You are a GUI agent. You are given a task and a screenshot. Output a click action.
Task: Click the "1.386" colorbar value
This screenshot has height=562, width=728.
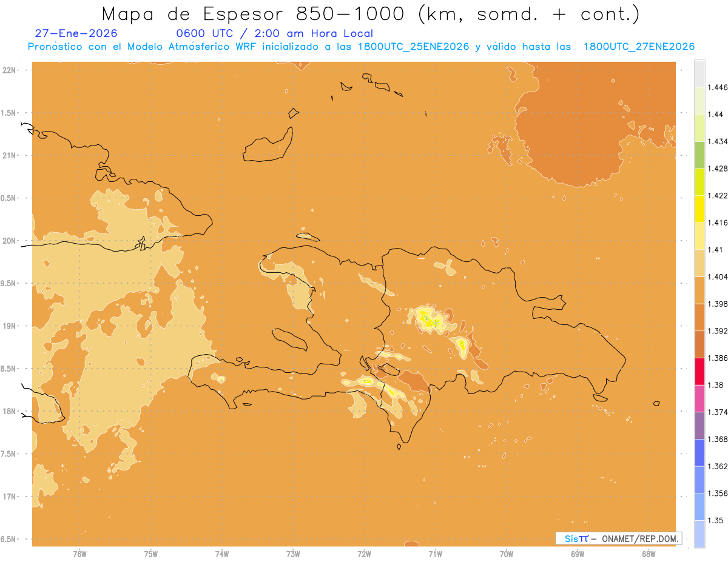718,358
